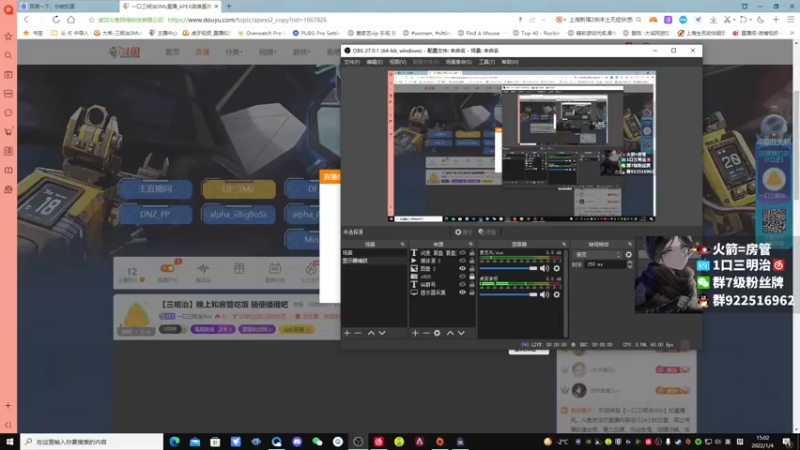Open game controller extension in browser toolbar
800x450 pixels.
coord(653,19)
